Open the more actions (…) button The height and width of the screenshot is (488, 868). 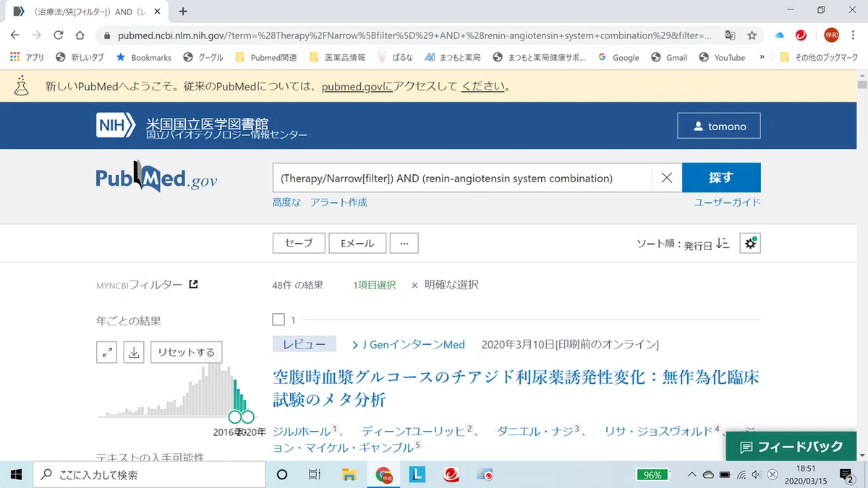(x=404, y=244)
